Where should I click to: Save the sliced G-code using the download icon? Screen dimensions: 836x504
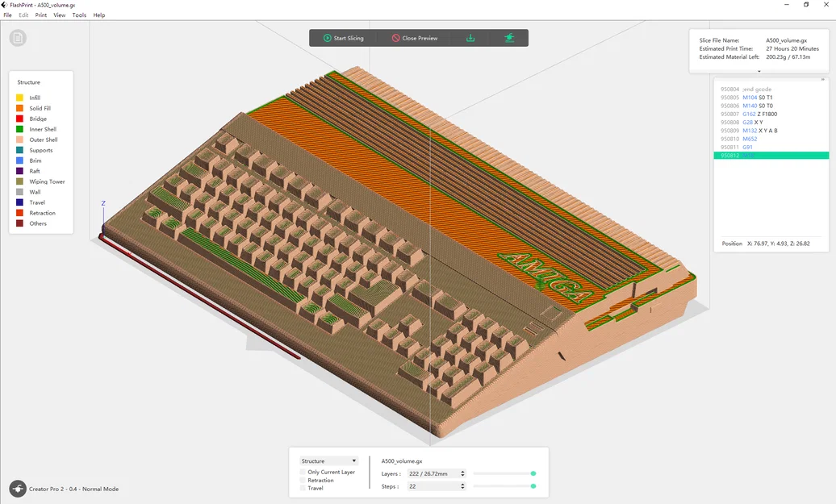coord(471,37)
